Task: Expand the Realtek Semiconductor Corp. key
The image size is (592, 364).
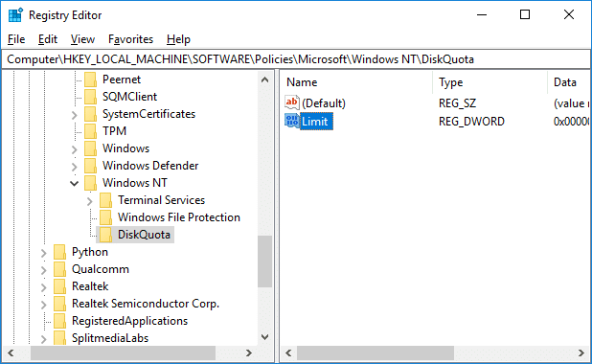Action: point(44,305)
